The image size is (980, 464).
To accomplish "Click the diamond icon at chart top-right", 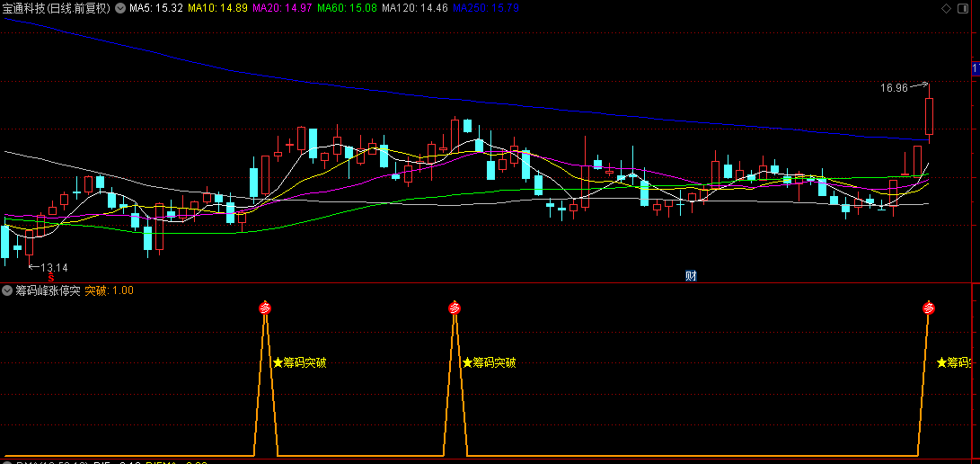I will pyautogui.click(x=946, y=8).
